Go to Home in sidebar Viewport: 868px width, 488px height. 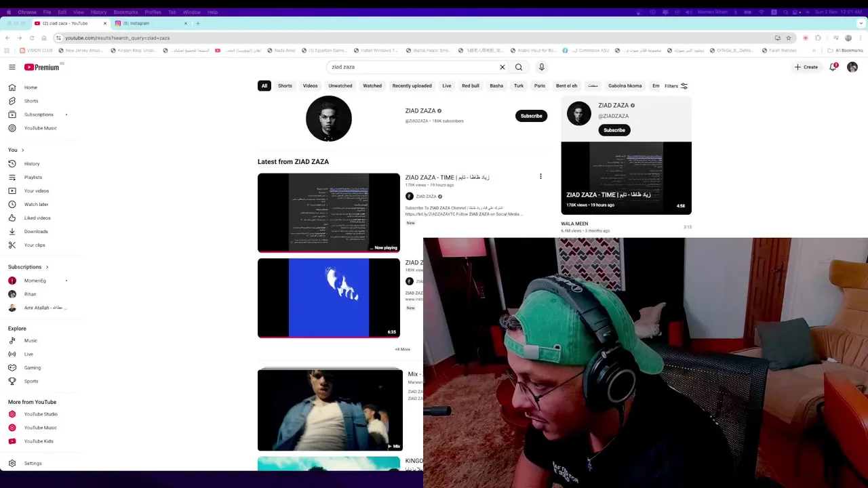click(31, 87)
